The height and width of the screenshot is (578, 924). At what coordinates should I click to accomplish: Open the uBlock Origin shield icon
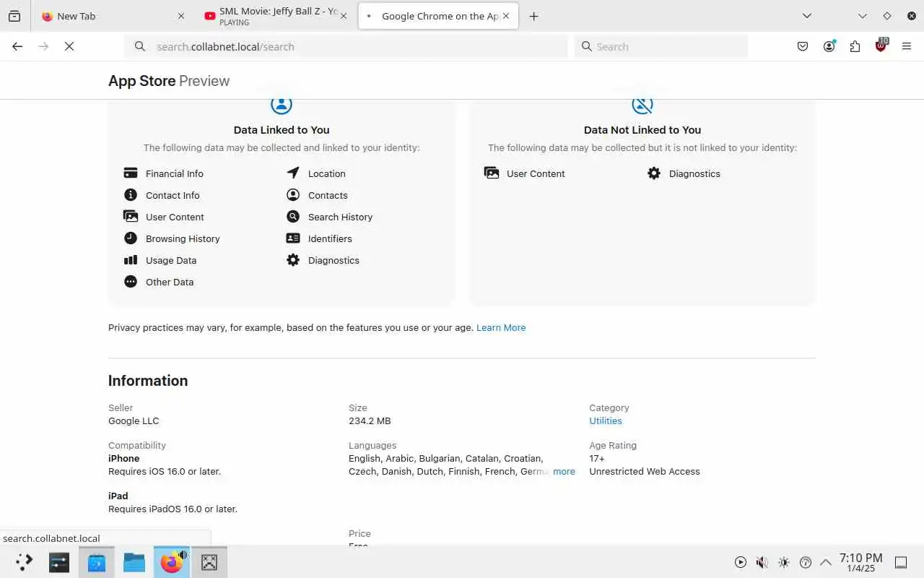[x=881, y=46]
